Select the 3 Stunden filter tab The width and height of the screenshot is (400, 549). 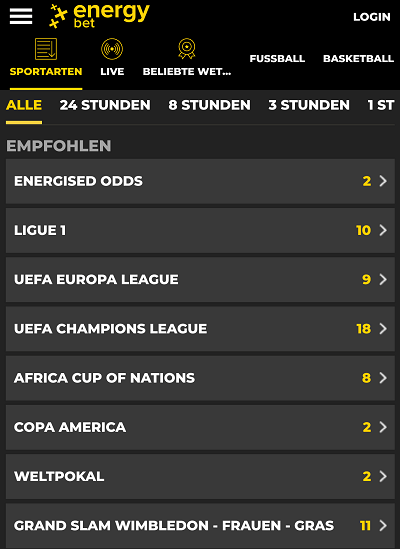(x=309, y=105)
